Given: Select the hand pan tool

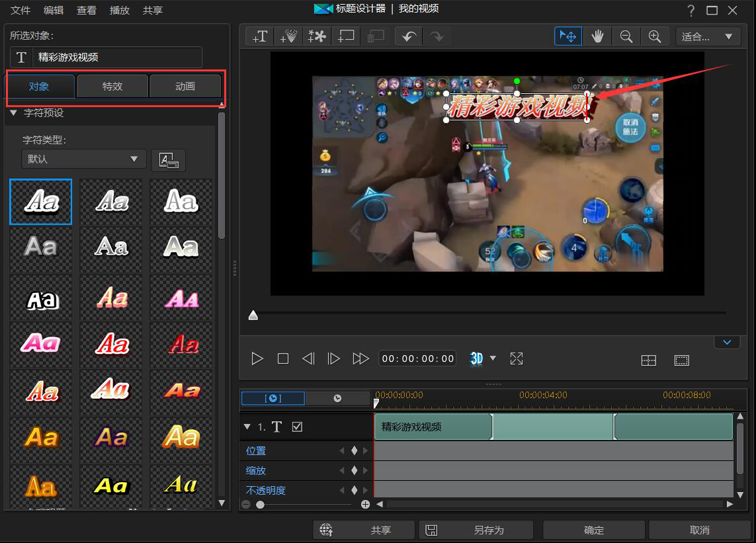Looking at the screenshot, I should tap(597, 36).
